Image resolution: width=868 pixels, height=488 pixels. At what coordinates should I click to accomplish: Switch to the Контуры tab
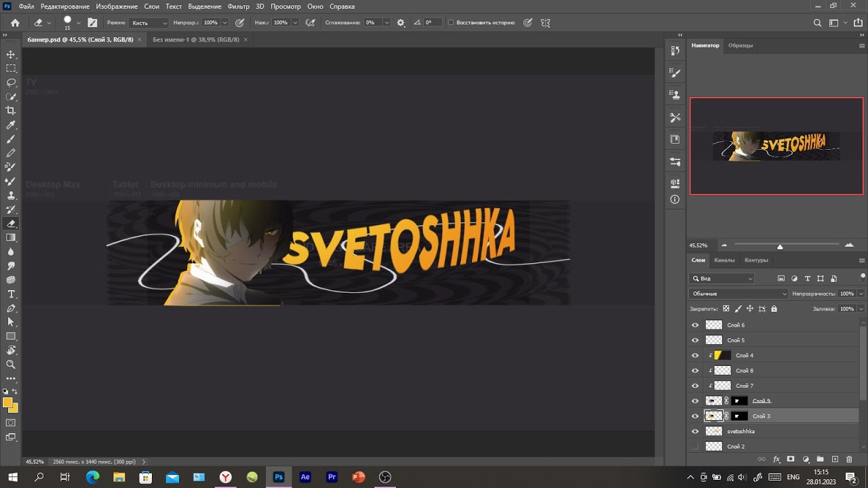click(756, 260)
